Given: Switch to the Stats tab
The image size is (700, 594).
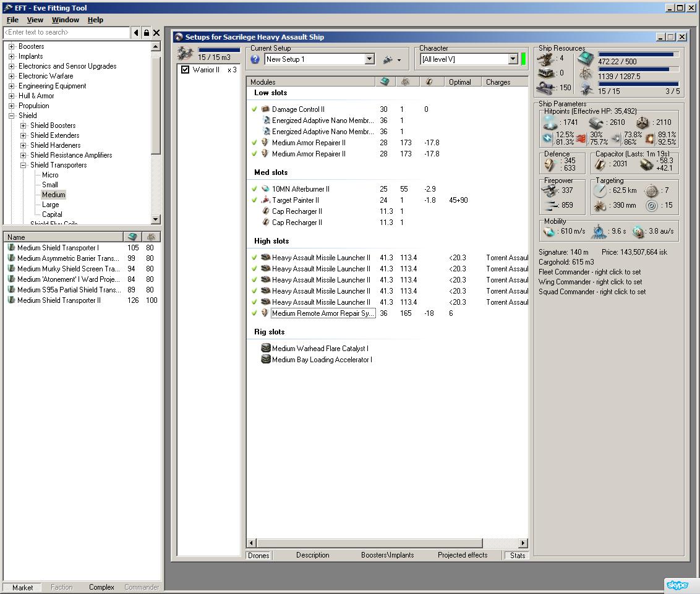Looking at the screenshot, I should pyautogui.click(x=518, y=555).
